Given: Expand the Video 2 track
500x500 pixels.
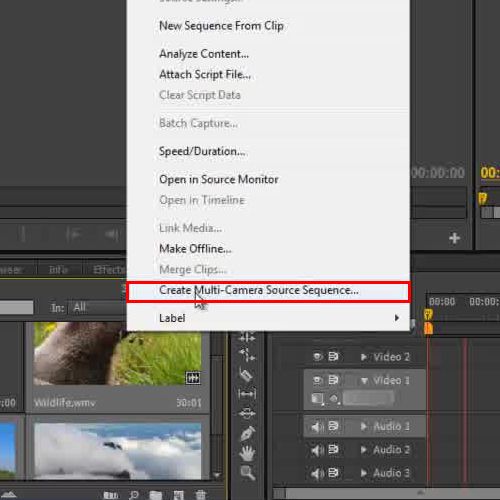Looking at the screenshot, I should pos(364,357).
